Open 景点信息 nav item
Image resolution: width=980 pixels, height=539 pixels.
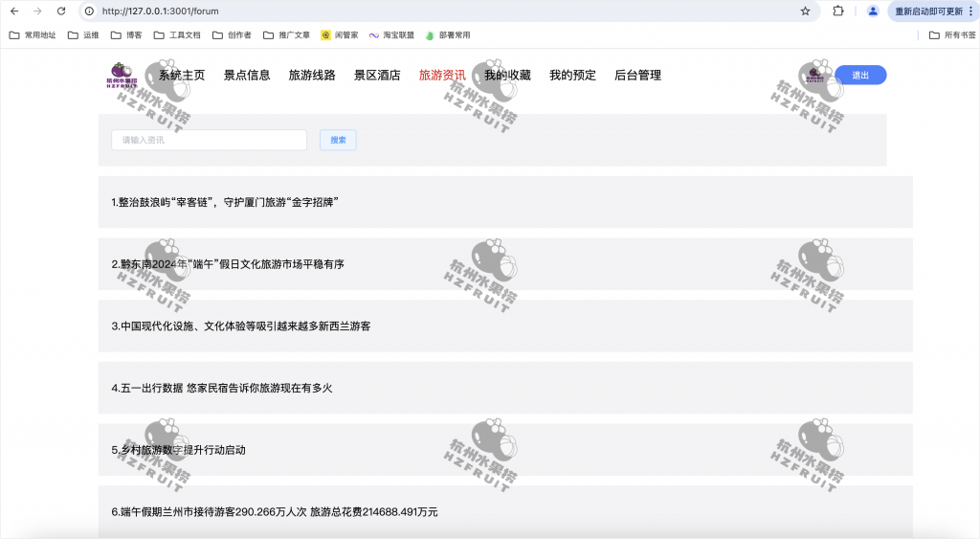coord(247,75)
